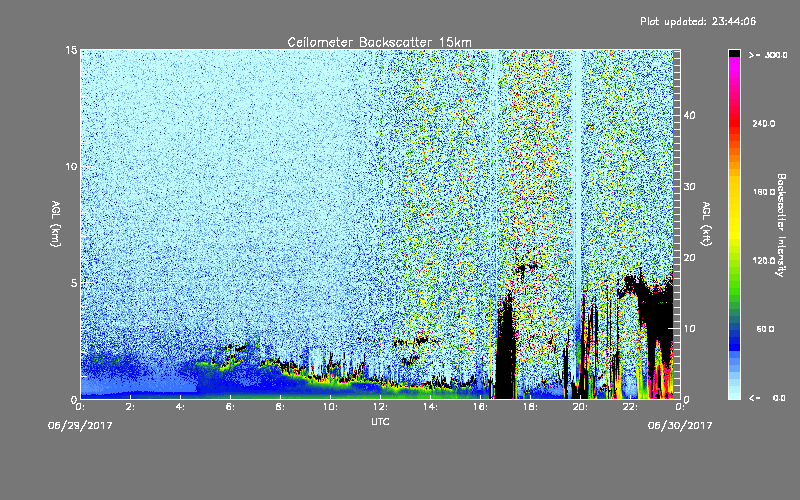The image size is (800, 500).
Task: Click the "0:" tick above the 06/30/2017 date
Action: [x=680, y=407]
